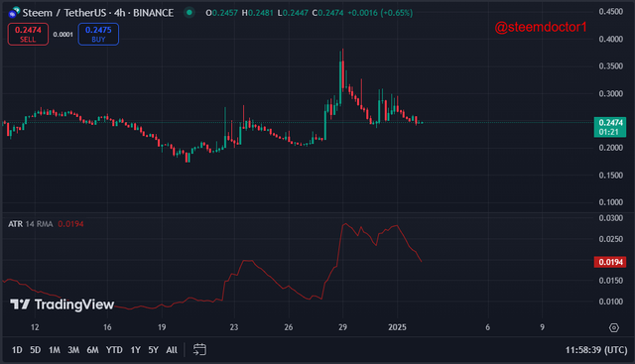
Task: Click the red ATR axis label 0.0194
Action: 610,262
